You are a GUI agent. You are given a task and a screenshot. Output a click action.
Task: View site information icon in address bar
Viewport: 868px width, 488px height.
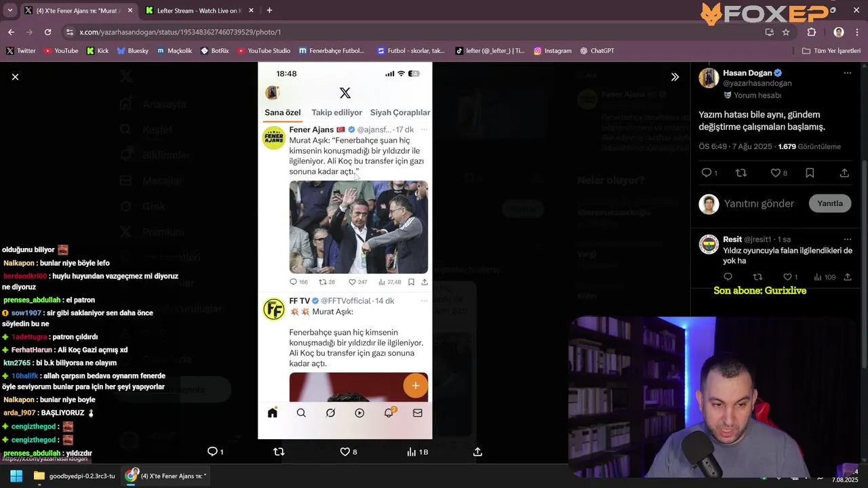[x=69, y=32]
